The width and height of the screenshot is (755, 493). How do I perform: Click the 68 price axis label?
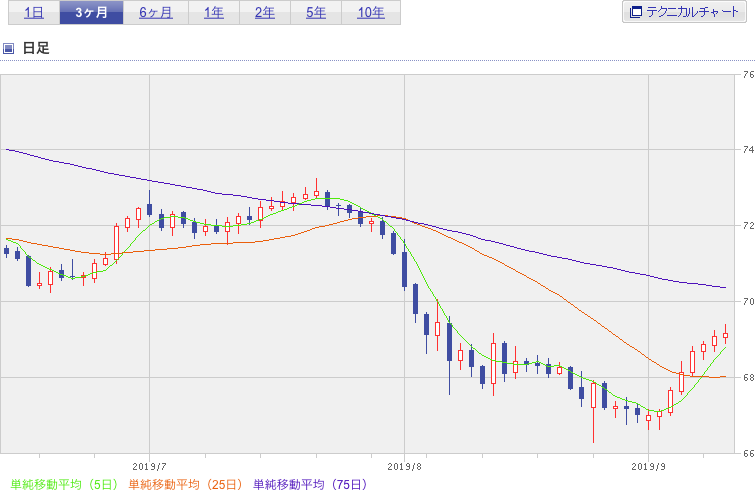pos(748,377)
